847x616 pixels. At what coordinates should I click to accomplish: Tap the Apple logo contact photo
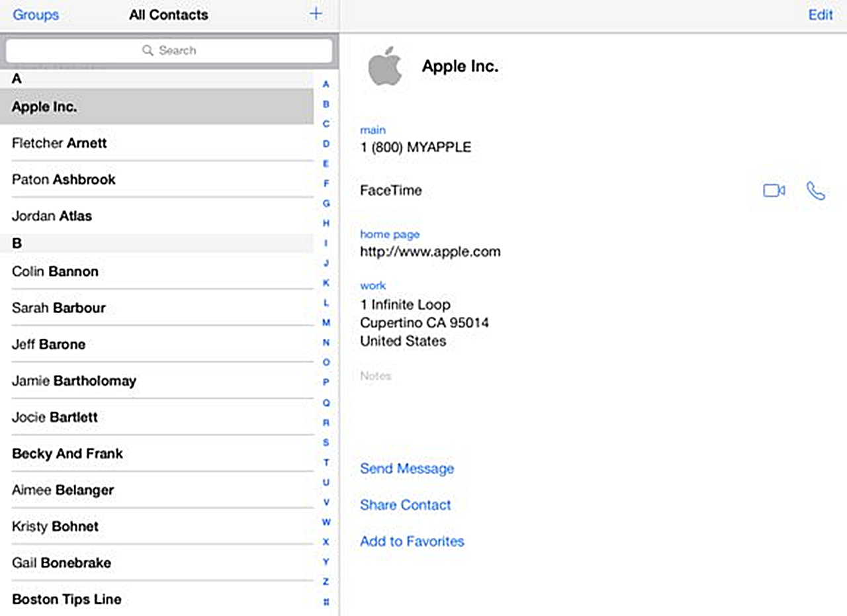386,66
